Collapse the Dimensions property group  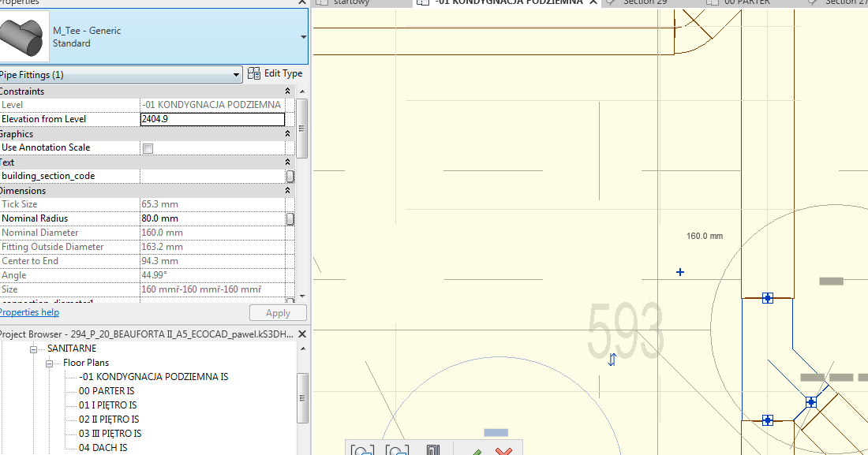(x=287, y=190)
